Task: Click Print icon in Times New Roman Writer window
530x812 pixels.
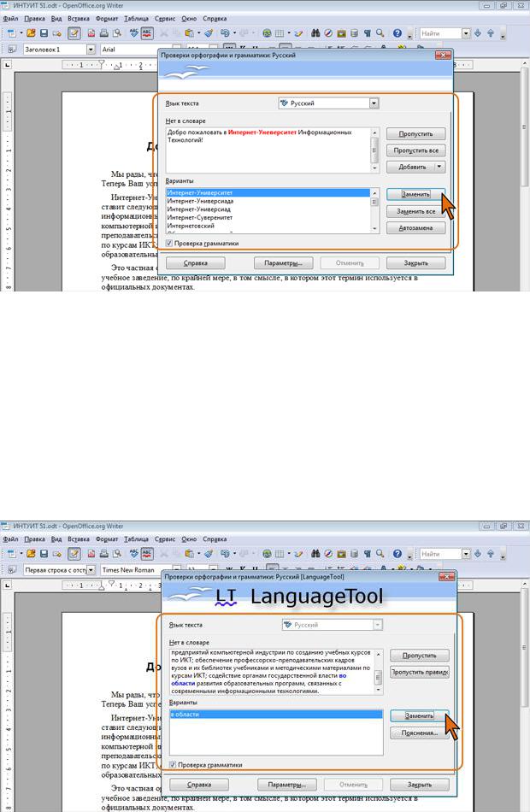Action: [104, 554]
